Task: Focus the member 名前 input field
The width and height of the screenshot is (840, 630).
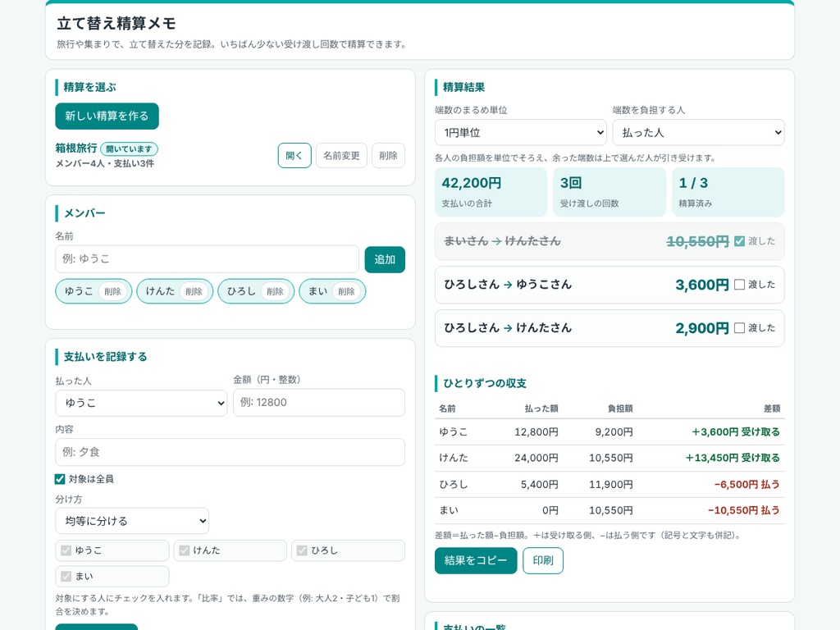Action: [x=207, y=259]
